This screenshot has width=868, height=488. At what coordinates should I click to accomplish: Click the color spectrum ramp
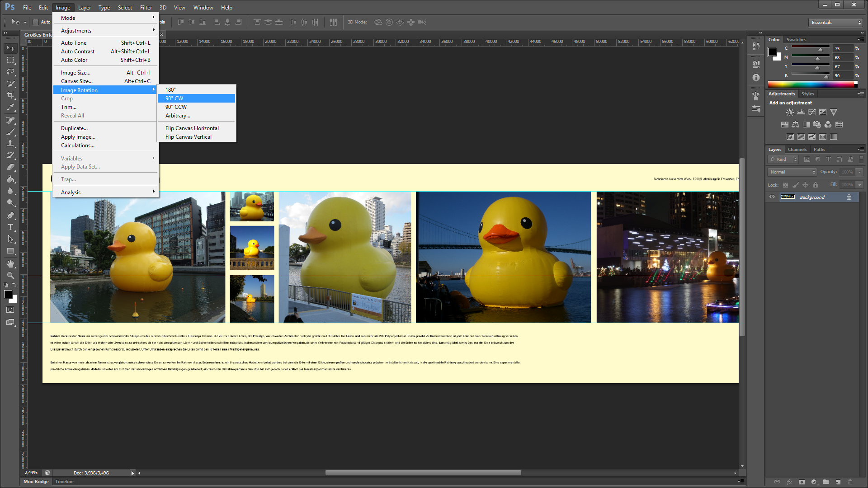tap(812, 84)
